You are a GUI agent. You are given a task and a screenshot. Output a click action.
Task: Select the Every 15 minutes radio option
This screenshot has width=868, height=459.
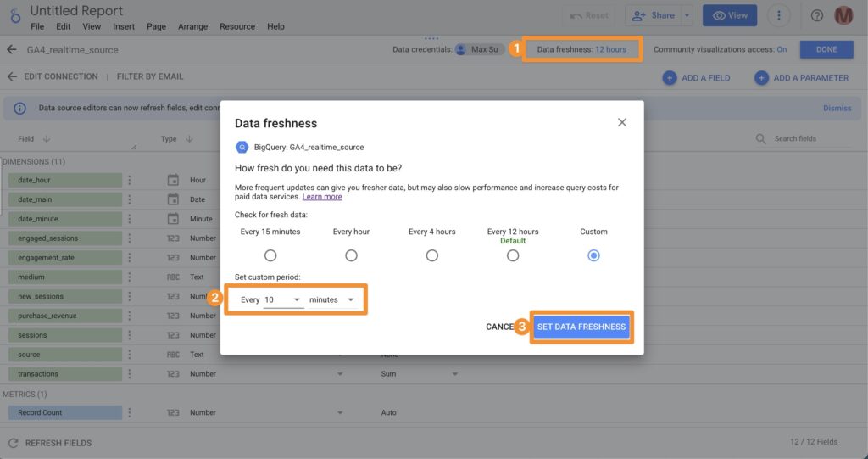point(270,255)
